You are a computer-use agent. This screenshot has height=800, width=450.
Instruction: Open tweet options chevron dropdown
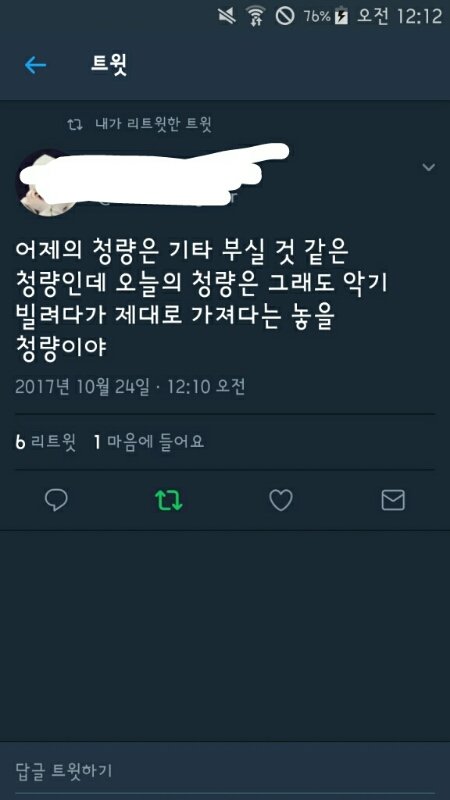click(429, 167)
